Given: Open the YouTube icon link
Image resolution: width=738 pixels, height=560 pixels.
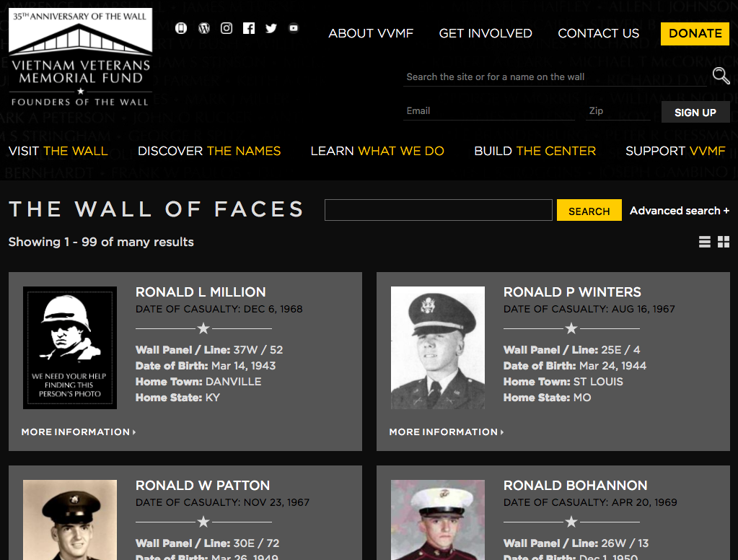Looking at the screenshot, I should 294,28.
